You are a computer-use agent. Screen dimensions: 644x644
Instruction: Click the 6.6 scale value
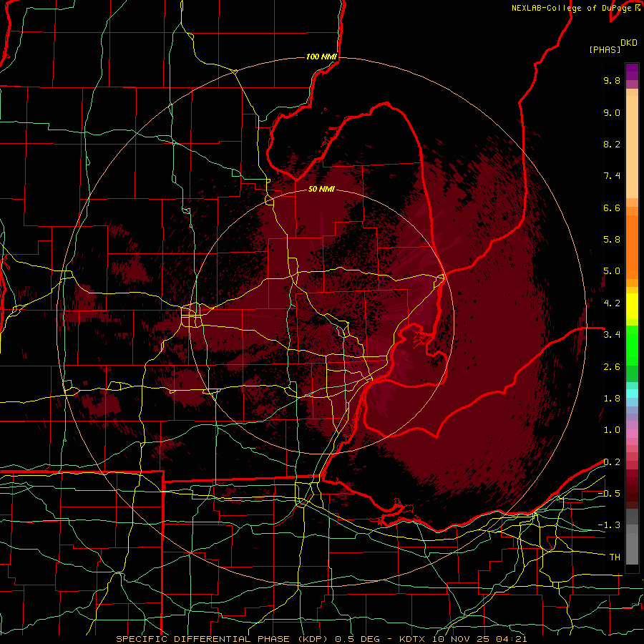coord(612,208)
